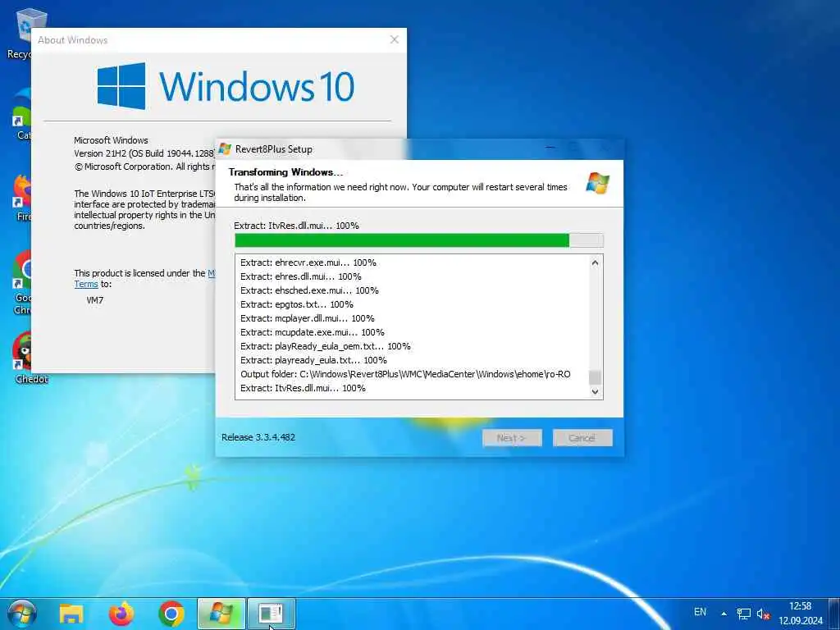Click the network icon in system tray
Image resolution: width=840 pixels, height=630 pixels.
(743, 614)
